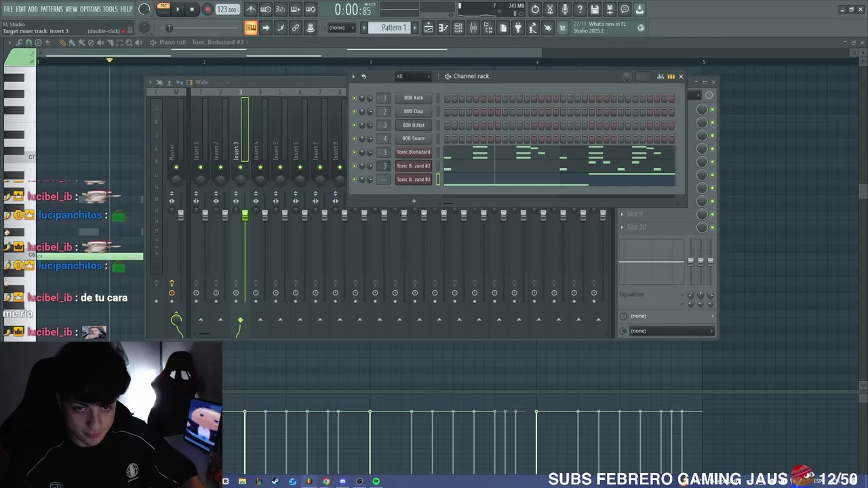The width and height of the screenshot is (868, 488).
Task: Open the OPTIONS menu
Action: (90, 9)
